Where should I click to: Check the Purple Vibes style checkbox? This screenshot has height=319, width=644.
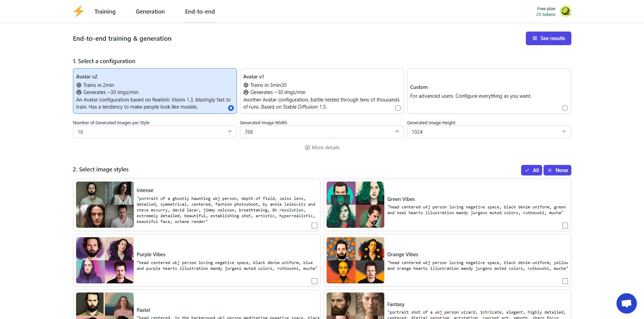(314, 281)
